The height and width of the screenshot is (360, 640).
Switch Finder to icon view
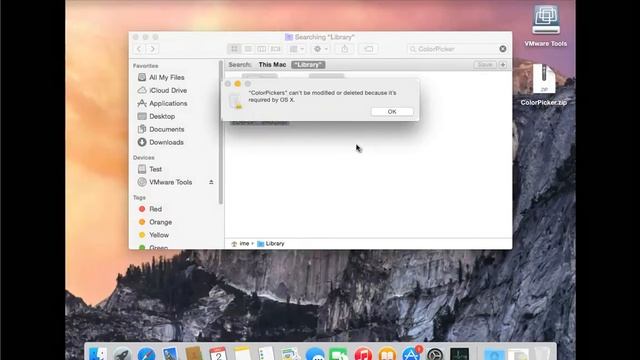point(234,49)
